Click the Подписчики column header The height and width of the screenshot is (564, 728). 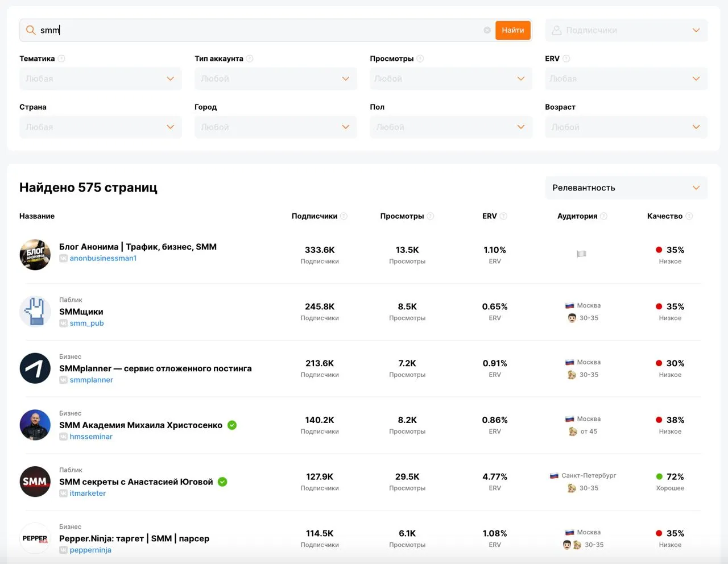315,216
